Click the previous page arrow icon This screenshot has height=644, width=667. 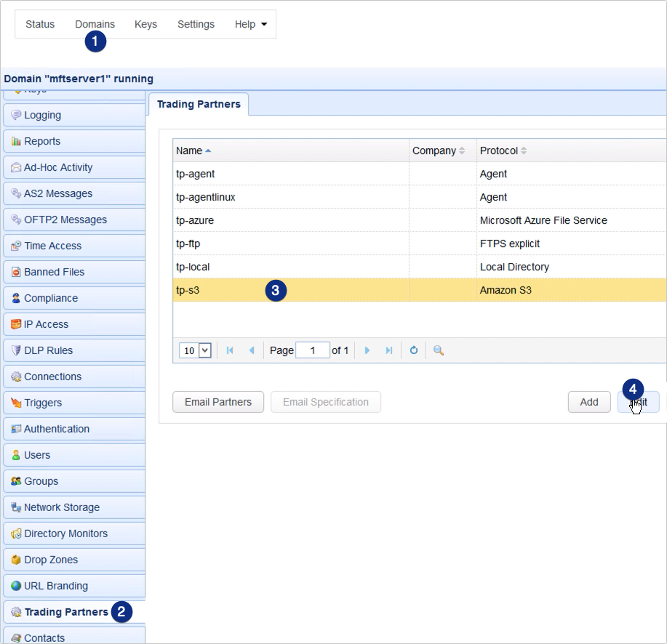coord(252,350)
